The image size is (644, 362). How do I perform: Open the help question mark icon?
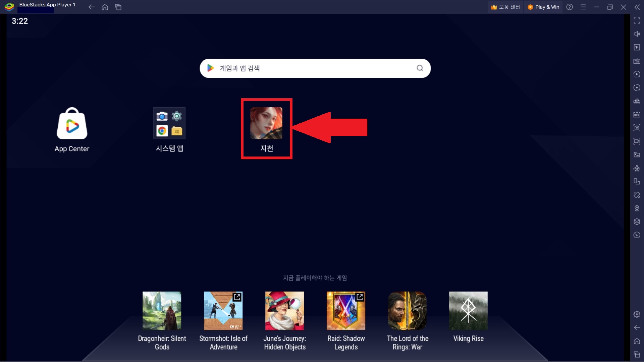[x=570, y=7]
